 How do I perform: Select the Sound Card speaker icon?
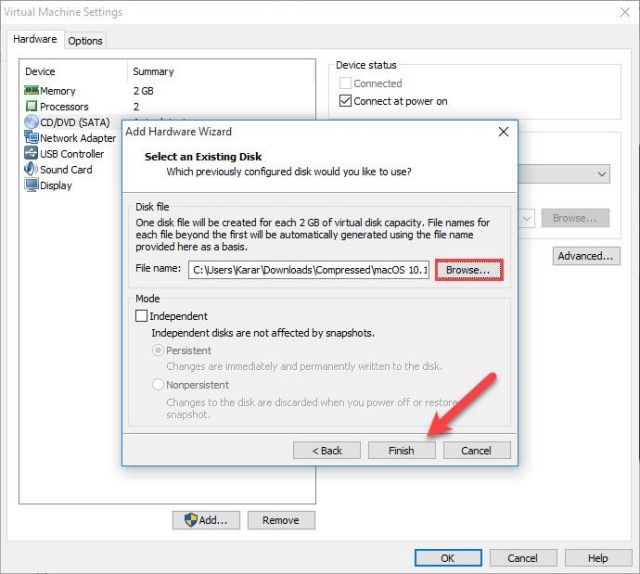tap(31, 169)
